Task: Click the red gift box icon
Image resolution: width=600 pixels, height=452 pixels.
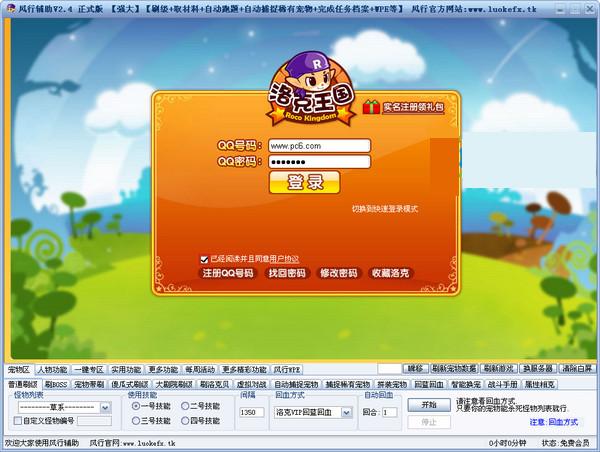Action: tap(371, 107)
